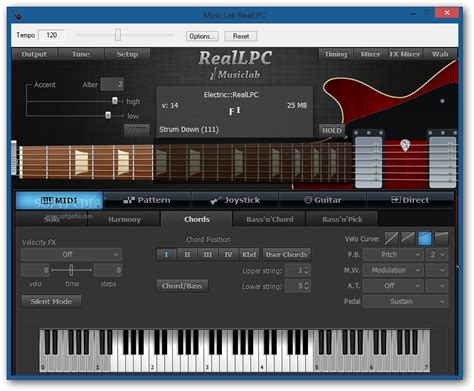Select chord position I
The image size is (474, 391).
click(166, 254)
